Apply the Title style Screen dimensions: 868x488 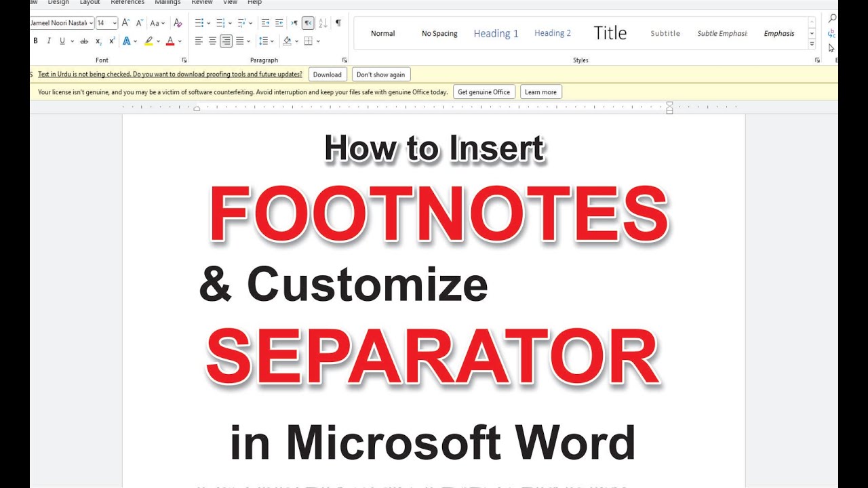coord(610,33)
